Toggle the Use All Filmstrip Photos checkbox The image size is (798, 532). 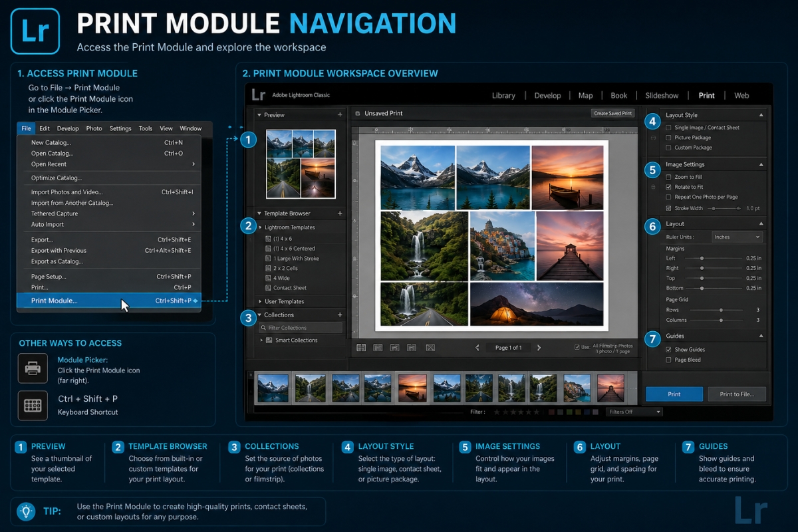[577, 346]
